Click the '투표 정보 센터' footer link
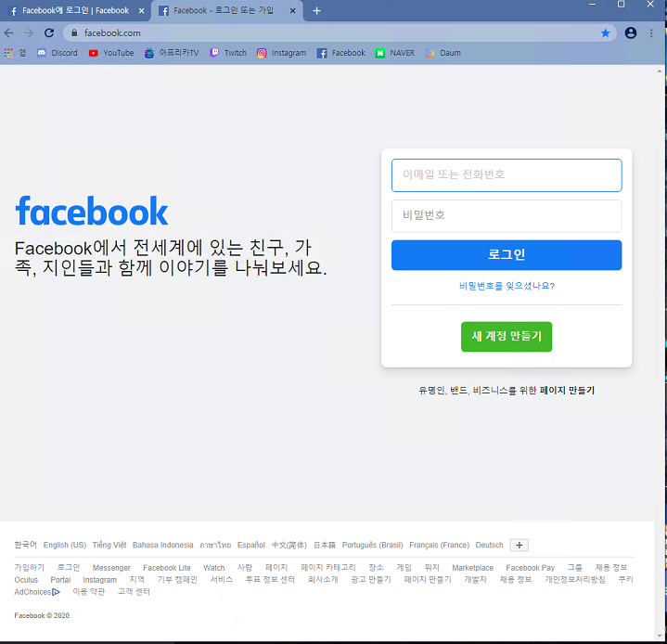This screenshot has width=667, height=644. 270,580
